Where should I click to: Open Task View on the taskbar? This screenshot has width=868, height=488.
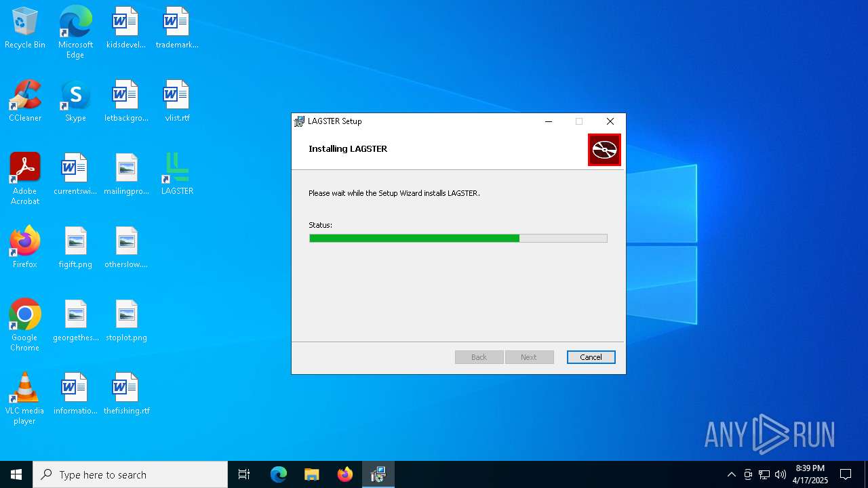(x=244, y=474)
